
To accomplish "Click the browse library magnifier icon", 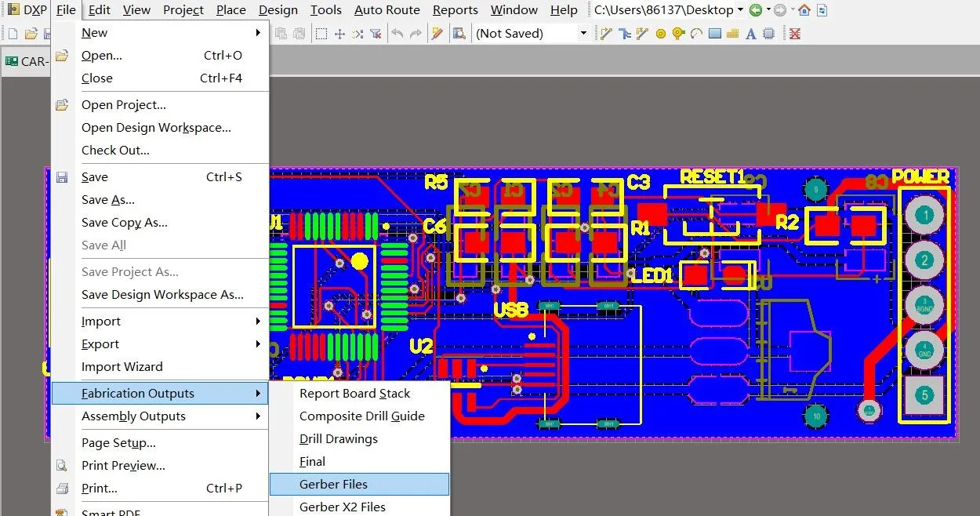I will 459,34.
